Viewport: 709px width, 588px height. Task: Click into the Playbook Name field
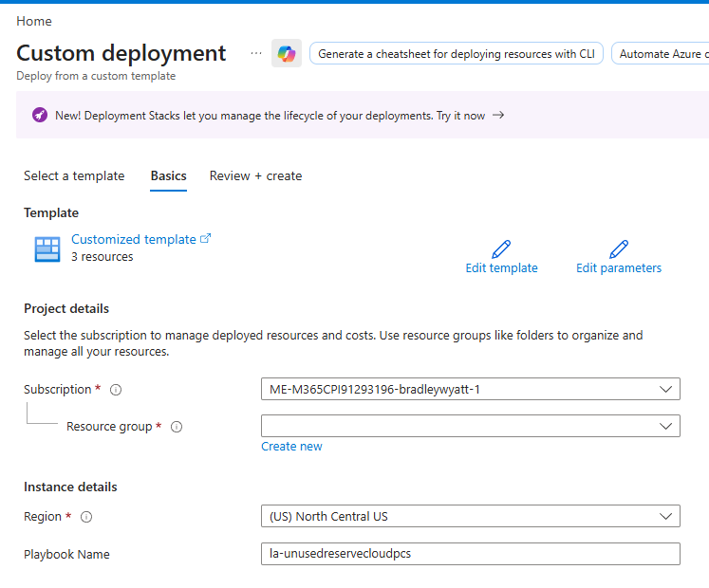[x=470, y=554]
